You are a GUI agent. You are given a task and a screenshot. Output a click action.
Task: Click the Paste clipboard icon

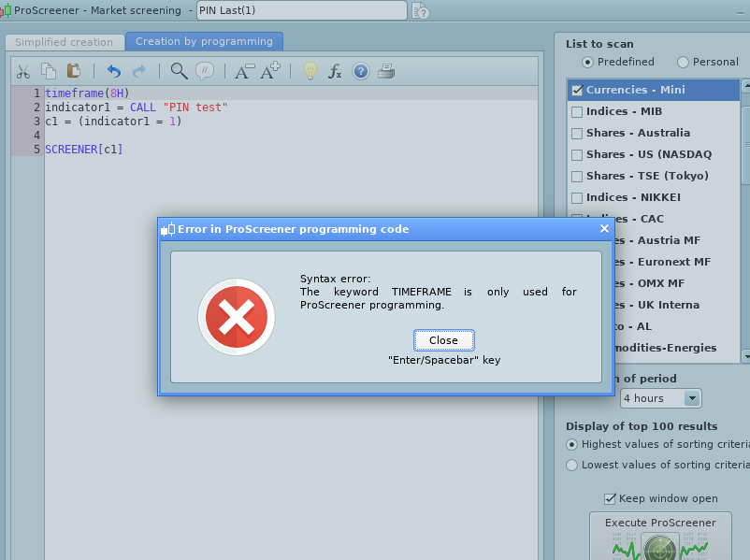[74, 71]
